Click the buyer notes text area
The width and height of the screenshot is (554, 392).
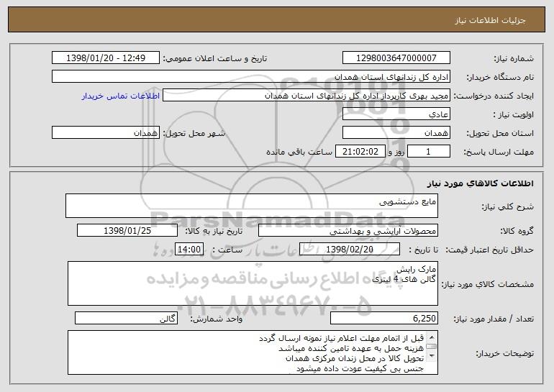tap(253, 352)
